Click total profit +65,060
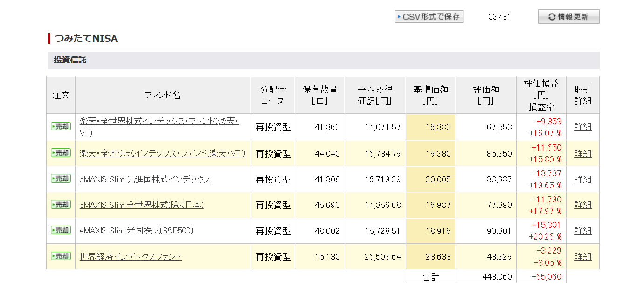Image resolution: width=644 pixels, height=295 pixels. 547,277
